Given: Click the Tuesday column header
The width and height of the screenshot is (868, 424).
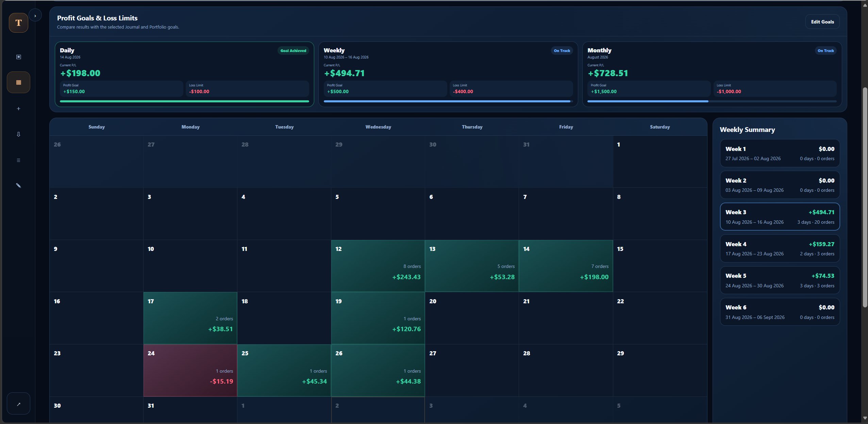Looking at the screenshot, I should pos(284,127).
